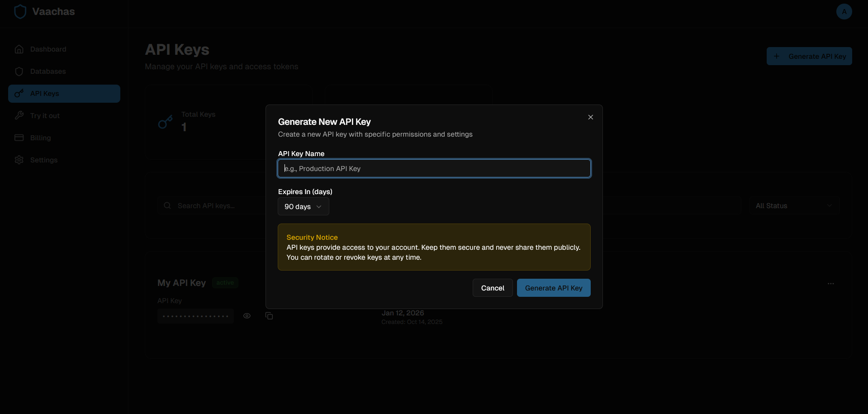Focus the API Key Name input field

pyautogui.click(x=434, y=168)
